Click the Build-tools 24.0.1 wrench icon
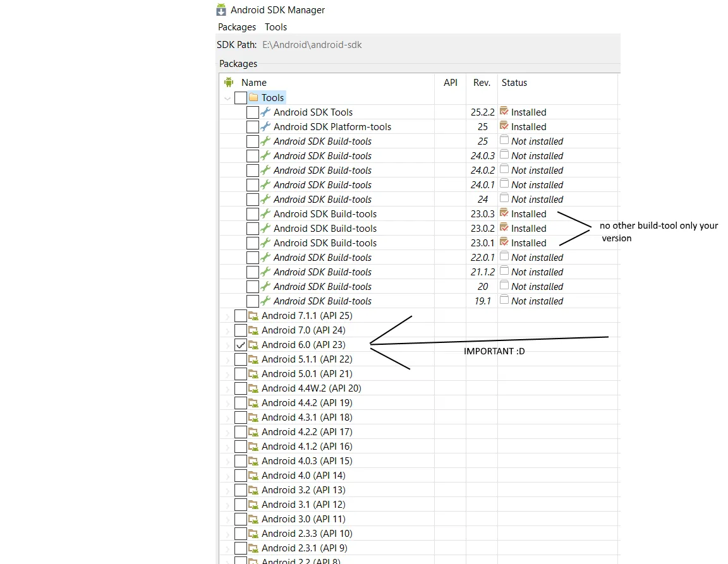Image resolution: width=728 pixels, height=564 pixels. pyautogui.click(x=265, y=184)
